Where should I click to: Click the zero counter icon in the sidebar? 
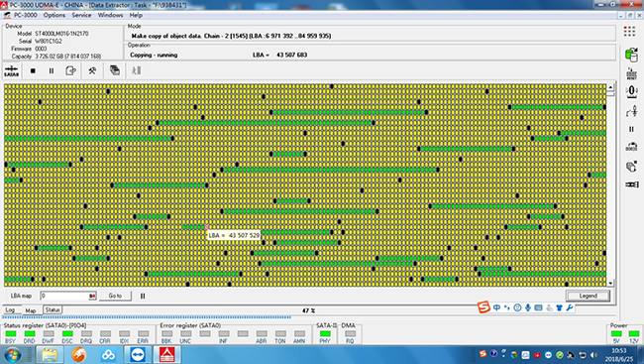click(631, 91)
